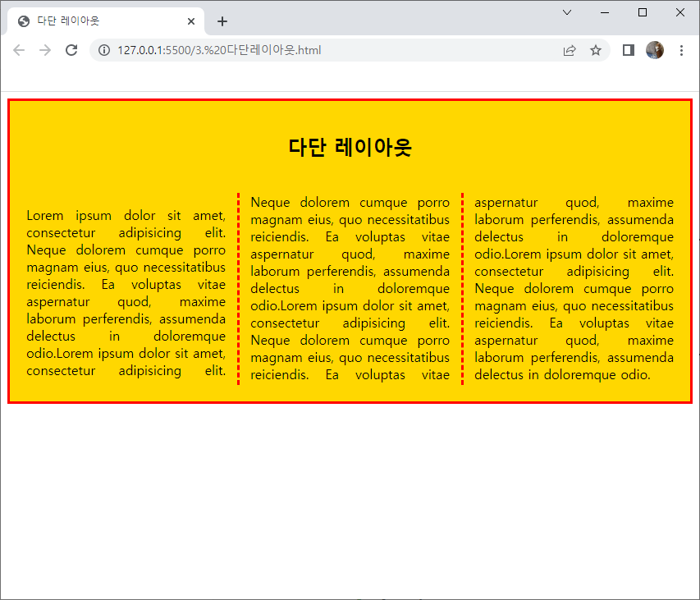The image size is (700, 600).
Task: Open the profile avatar menu
Action: pos(655,50)
